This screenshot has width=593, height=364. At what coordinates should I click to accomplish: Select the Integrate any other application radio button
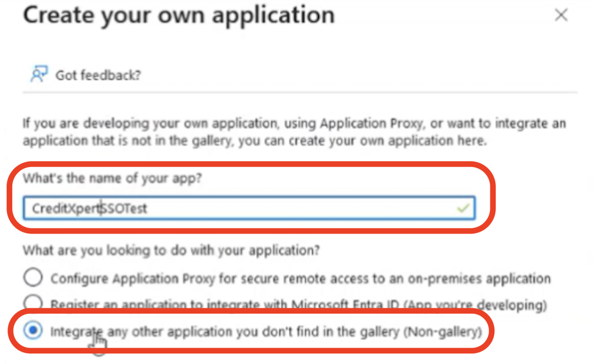pos(33,330)
